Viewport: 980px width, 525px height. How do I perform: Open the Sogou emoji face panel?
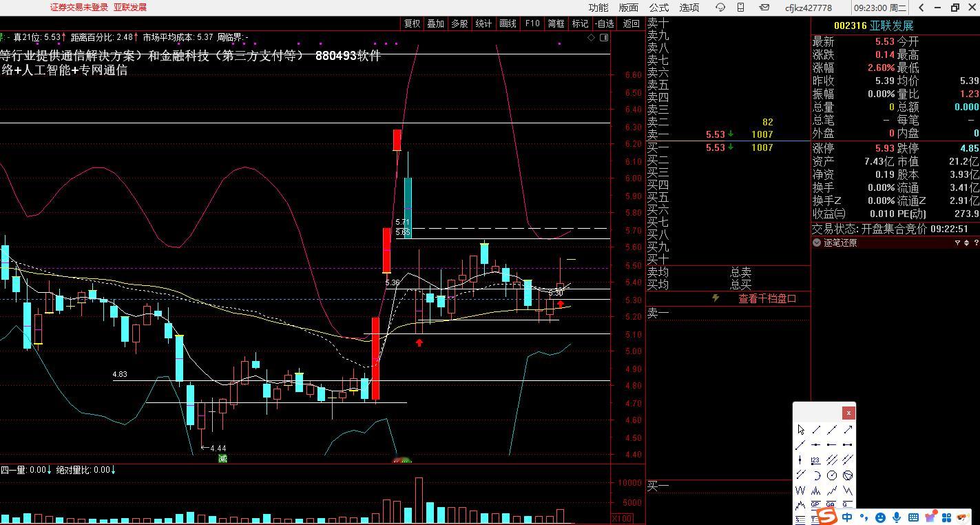pos(880,517)
